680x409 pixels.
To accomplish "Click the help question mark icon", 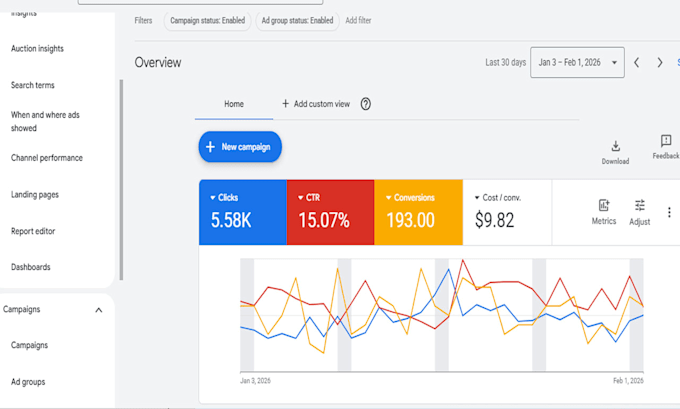I will click(366, 104).
